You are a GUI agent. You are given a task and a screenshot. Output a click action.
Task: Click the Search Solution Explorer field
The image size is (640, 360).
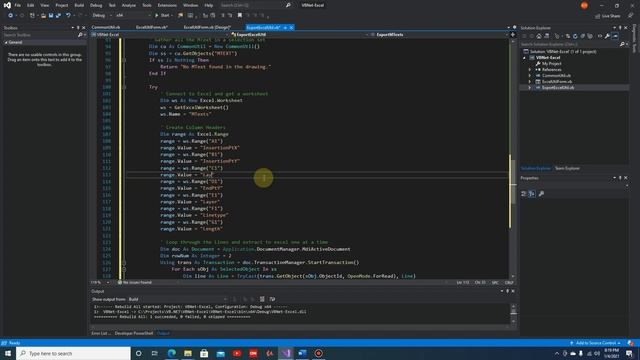[x=570, y=44]
